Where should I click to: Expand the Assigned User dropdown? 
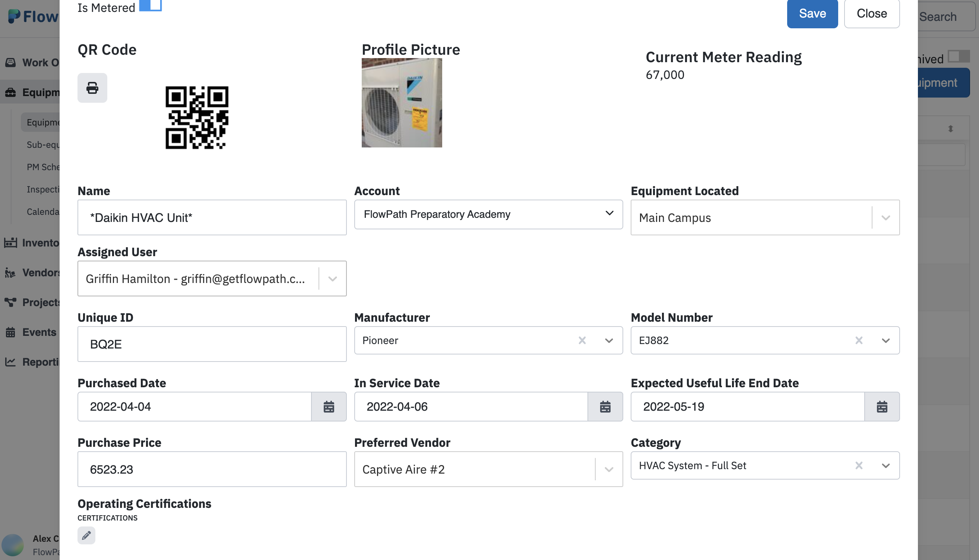pos(332,279)
